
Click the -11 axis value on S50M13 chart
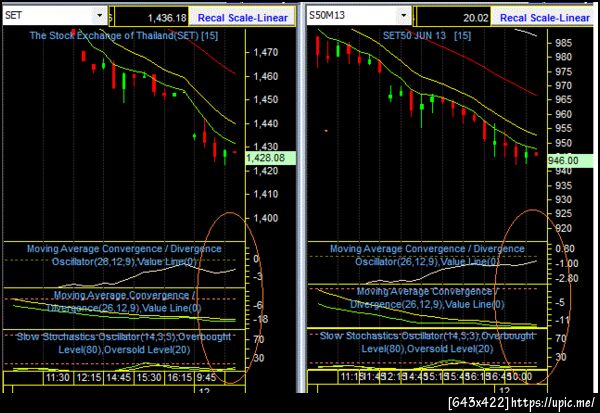point(562,320)
